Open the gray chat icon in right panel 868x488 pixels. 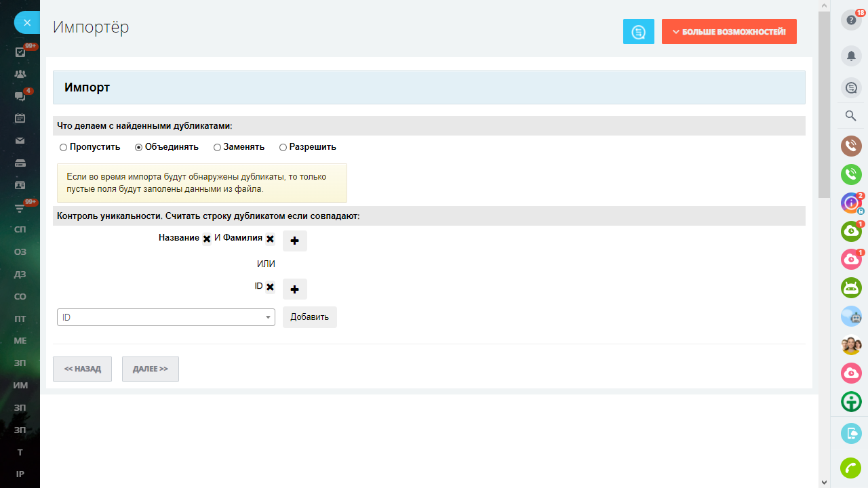[851, 87]
